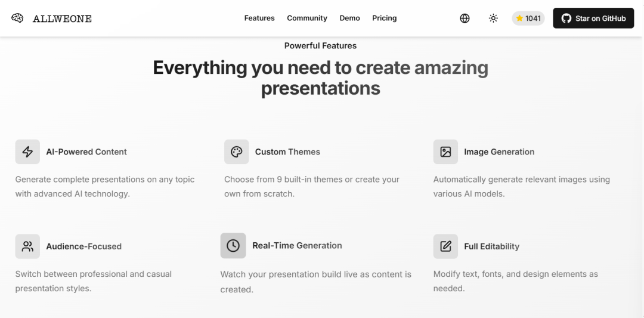644x318 pixels.
Task: Click the 1041 star count badge
Action: [x=528, y=18]
